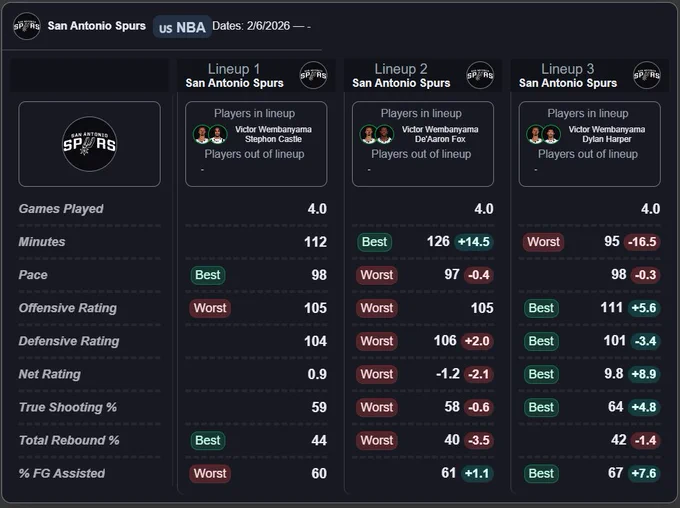Viewport: 680px width, 508px height.
Task: Click Stephon Castle player name
Action: [x=273, y=139]
